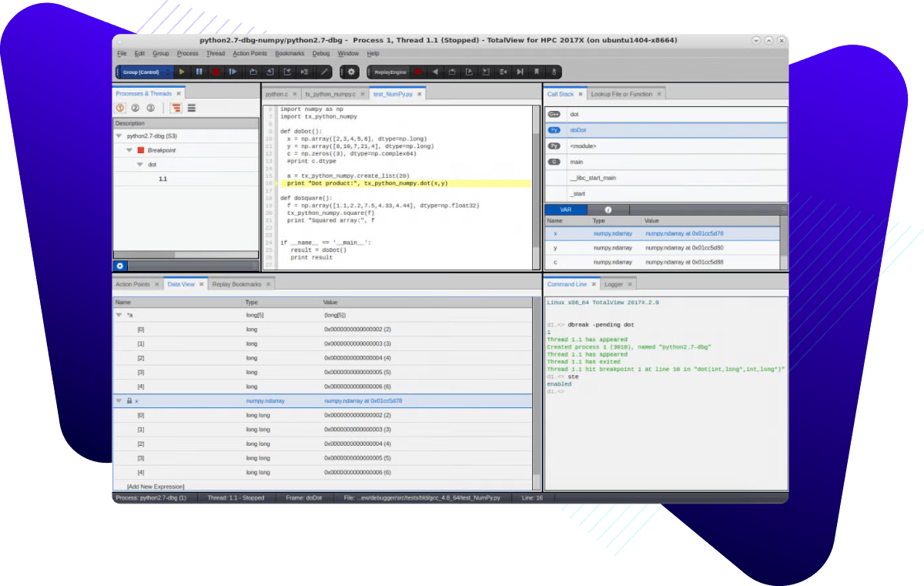Viewport: 924px width, 586px height.
Task: Click the ReplayEngine Go Back arrow icon
Action: [435, 72]
